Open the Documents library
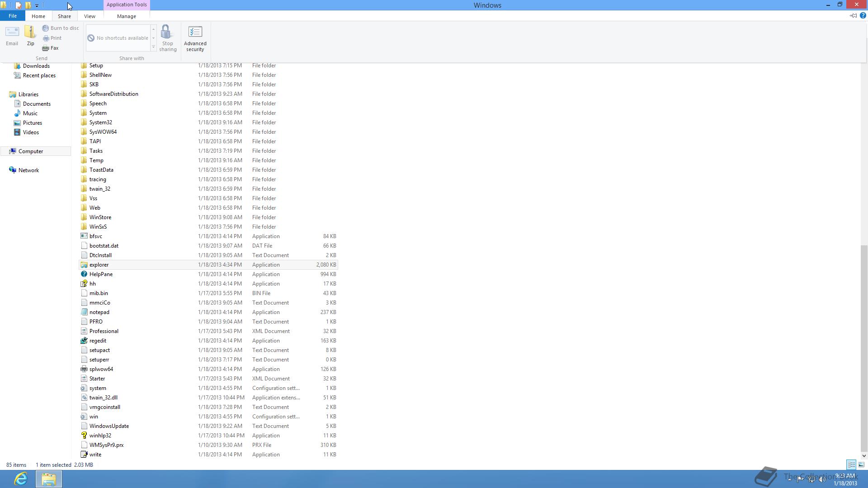This screenshot has height=488, width=868. coord(37,104)
